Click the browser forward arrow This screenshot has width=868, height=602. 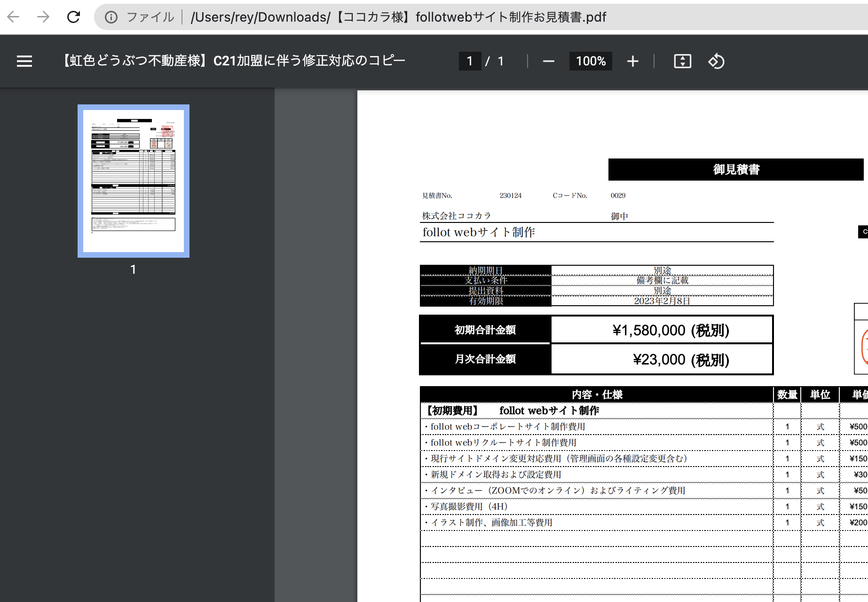click(43, 17)
